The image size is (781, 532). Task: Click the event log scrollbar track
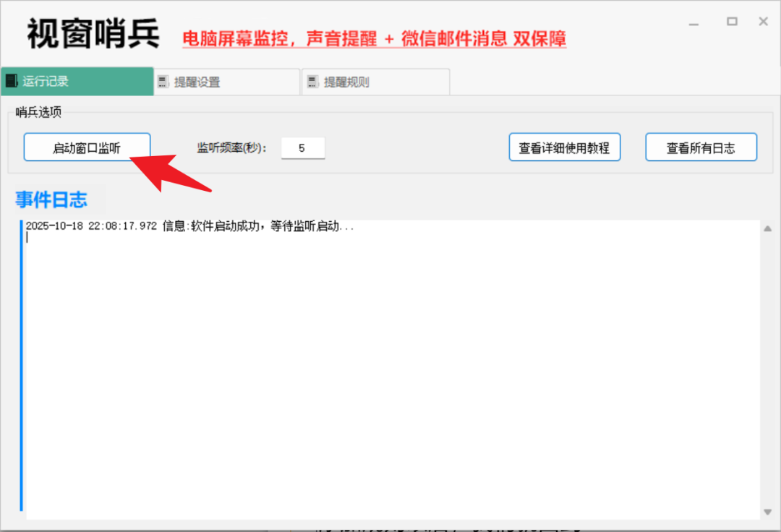pyautogui.click(x=768, y=361)
